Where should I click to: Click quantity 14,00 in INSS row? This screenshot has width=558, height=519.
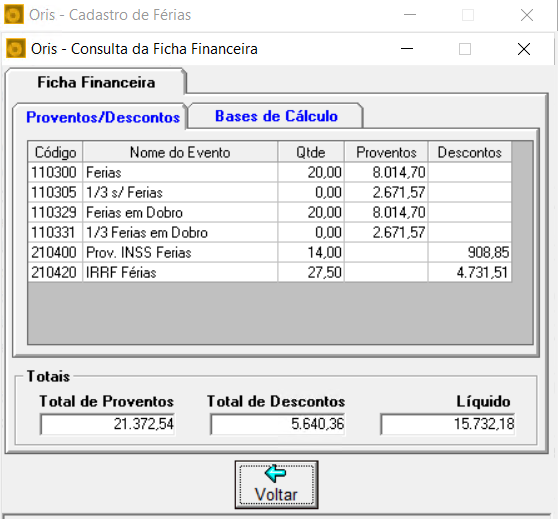tap(311, 252)
